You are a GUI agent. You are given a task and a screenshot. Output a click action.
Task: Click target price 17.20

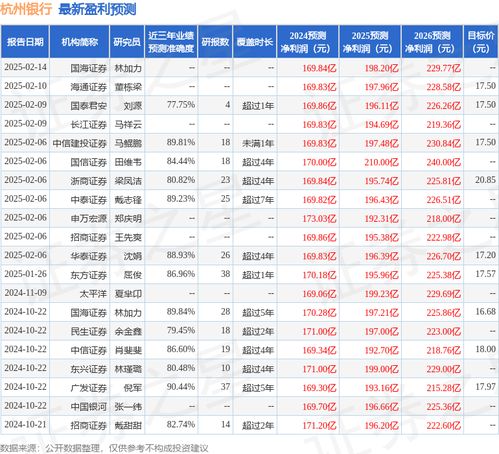[x=485, y=255]
